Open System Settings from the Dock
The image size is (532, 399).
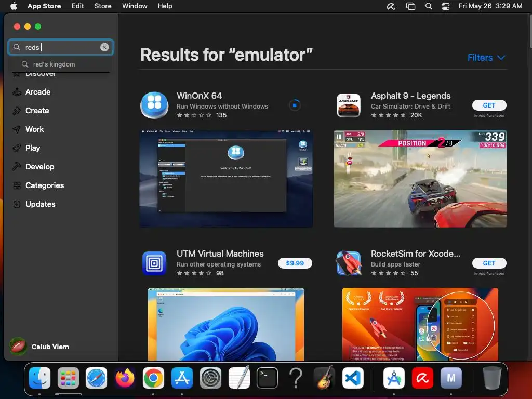click(210, 378)
